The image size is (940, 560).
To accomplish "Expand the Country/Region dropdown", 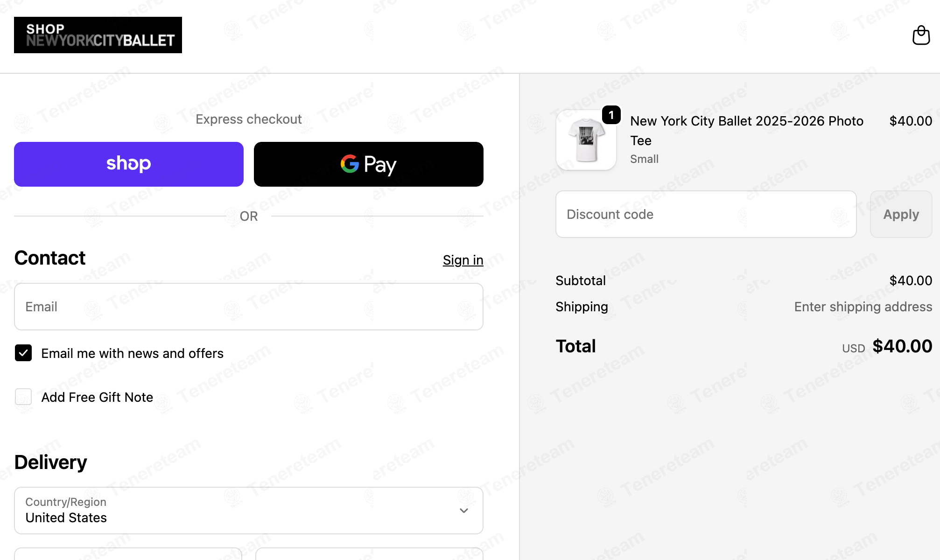I will point(249,511).
